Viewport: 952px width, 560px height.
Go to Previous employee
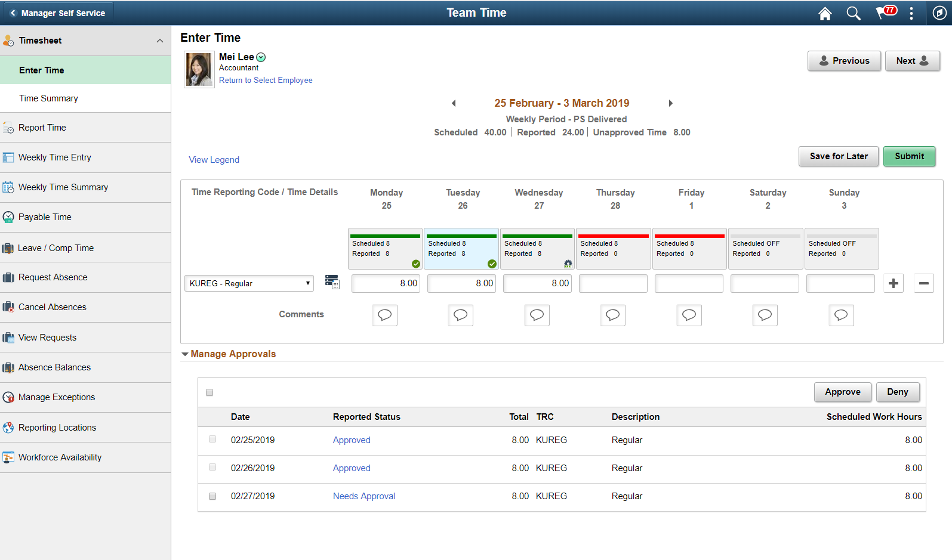click(x=844, y=61)
